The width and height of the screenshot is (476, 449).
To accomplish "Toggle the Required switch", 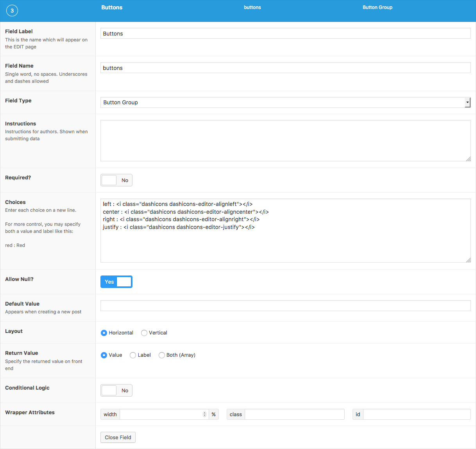I will 116,180.
